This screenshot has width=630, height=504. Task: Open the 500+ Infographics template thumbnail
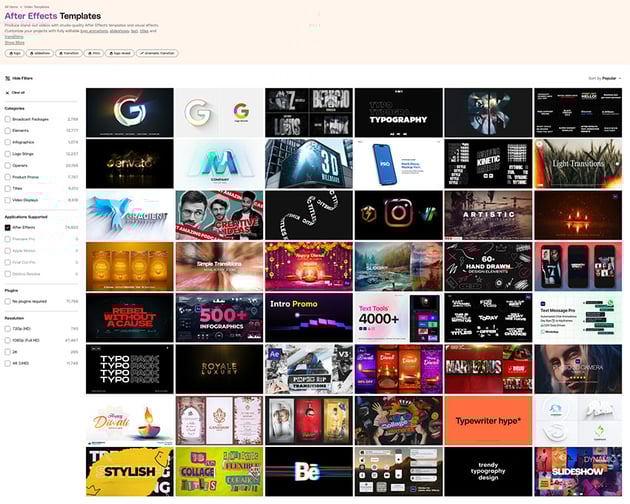point(219,318)
